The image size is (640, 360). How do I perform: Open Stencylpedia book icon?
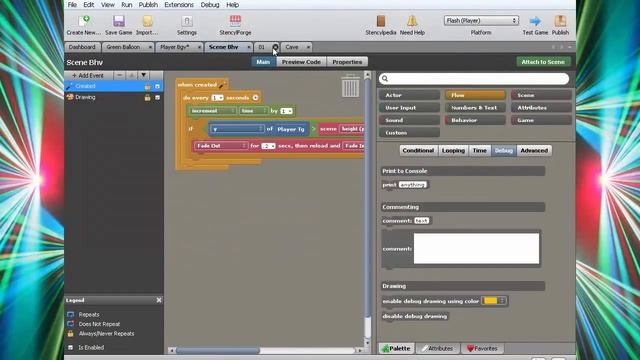(x=381, y=21)
